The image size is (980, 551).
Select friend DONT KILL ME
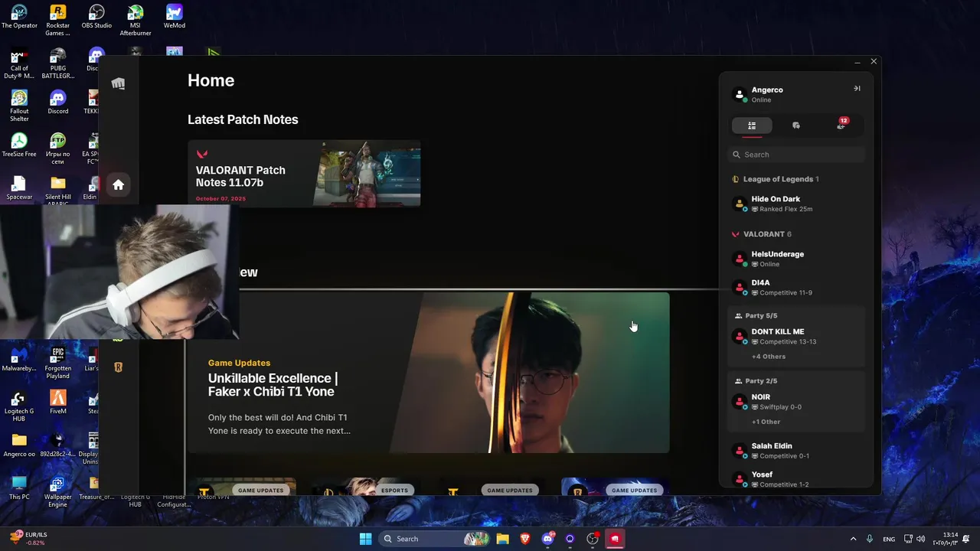click(796, 336)
